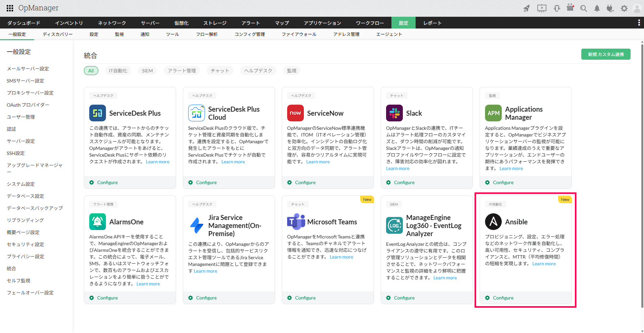Open the アラート tab in main navigation

point(251,23)
